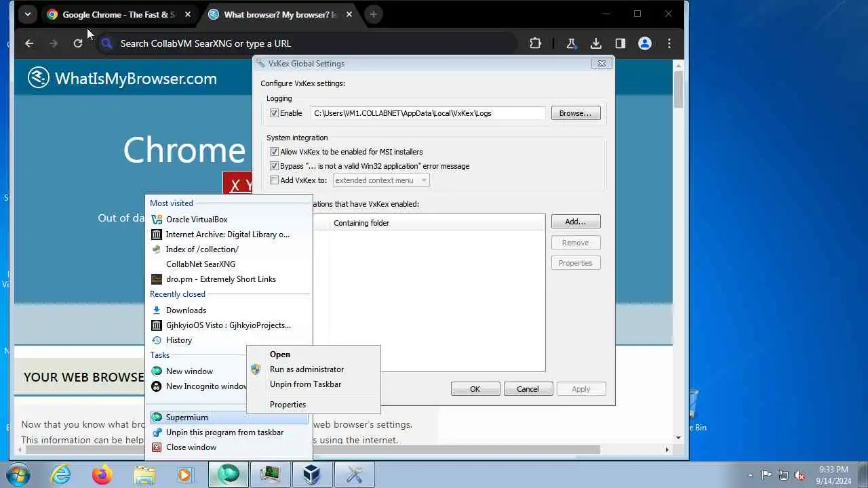
Task: Open Windows Media Player on taskbar
Action: tap(186, 474)
